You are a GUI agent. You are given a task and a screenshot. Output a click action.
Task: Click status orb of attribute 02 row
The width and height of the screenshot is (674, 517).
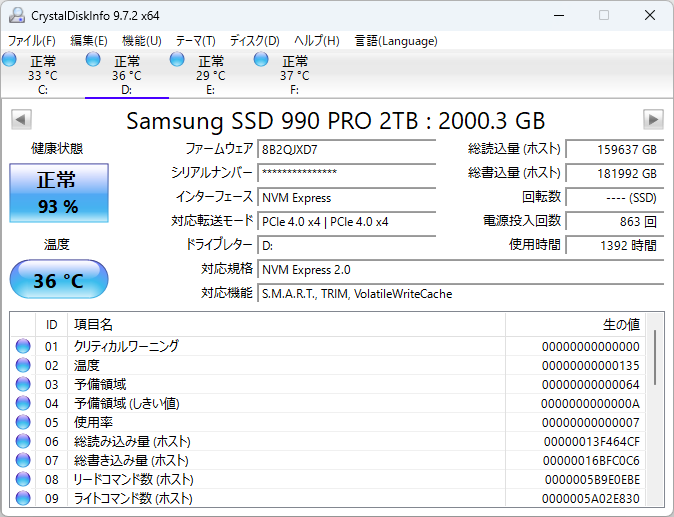(23, 365)
